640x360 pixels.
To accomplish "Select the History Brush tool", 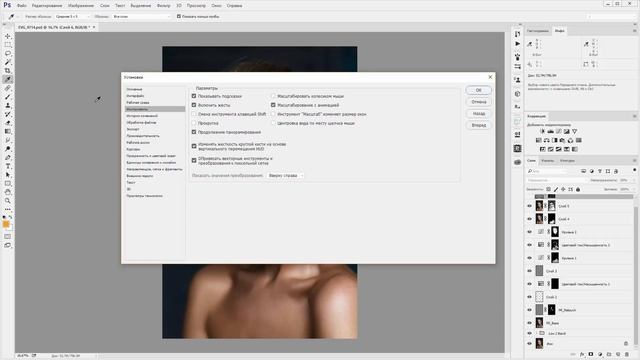I will [8, 114].
